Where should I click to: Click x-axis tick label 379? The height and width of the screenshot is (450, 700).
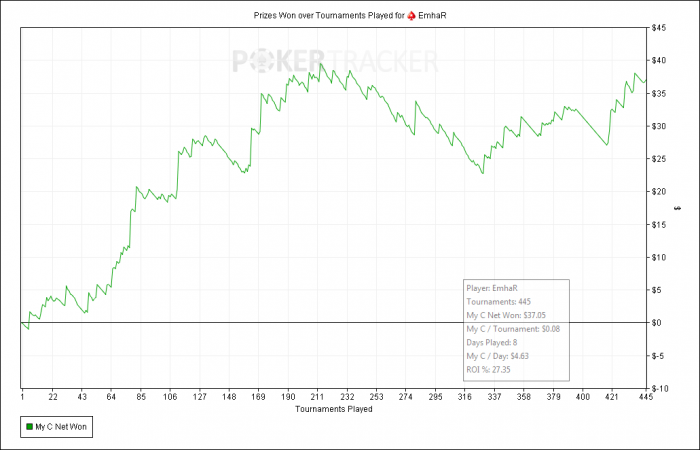553,397
